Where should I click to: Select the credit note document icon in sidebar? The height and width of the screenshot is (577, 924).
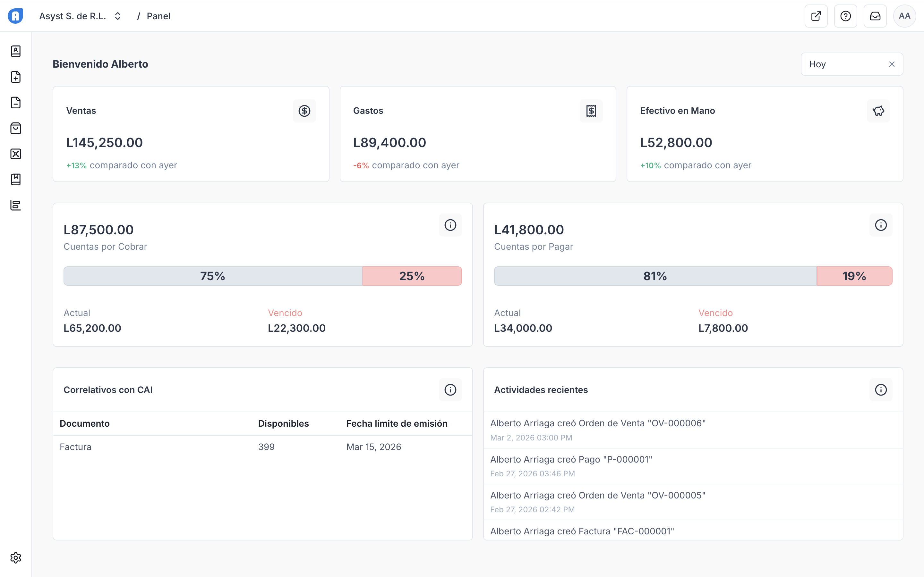(x=16, y=103)
